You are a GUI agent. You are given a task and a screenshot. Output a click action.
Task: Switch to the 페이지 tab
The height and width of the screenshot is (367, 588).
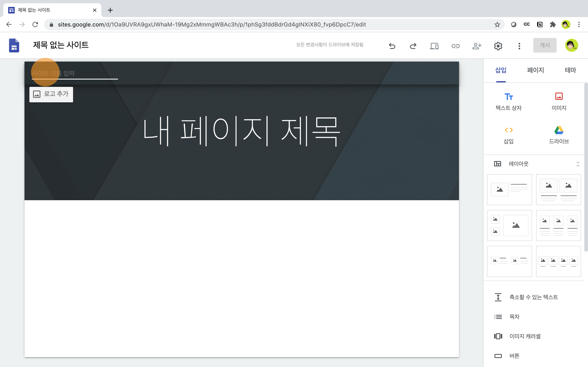(536, 70)
